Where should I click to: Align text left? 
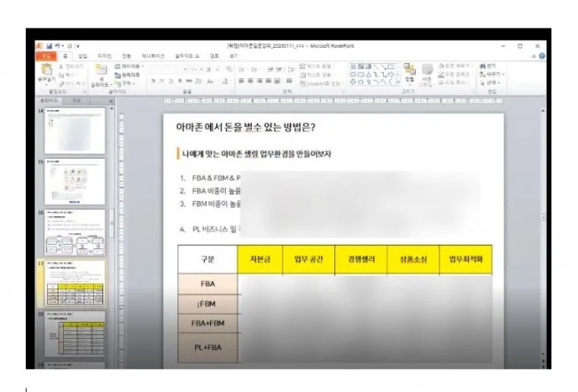click(241, 81)
